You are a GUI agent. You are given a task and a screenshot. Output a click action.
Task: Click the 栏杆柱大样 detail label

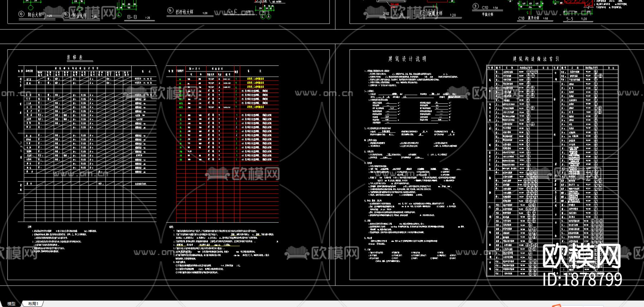click(x=185, y=12)
